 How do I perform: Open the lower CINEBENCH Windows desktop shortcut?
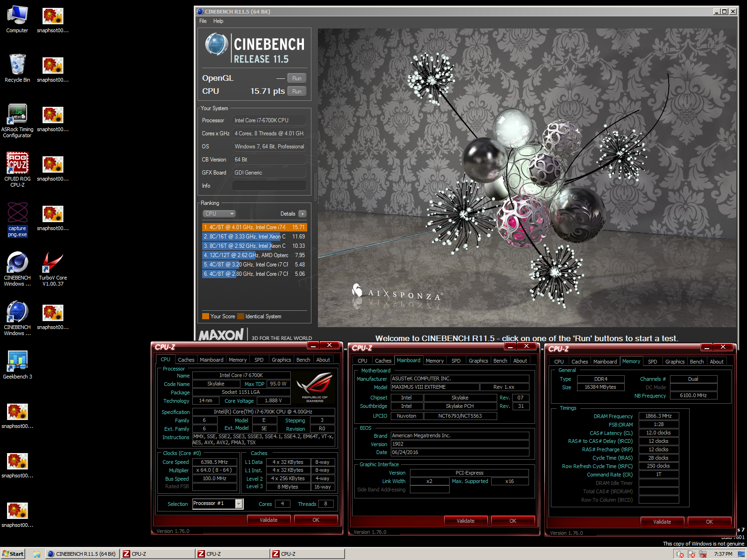coord(17,318)
